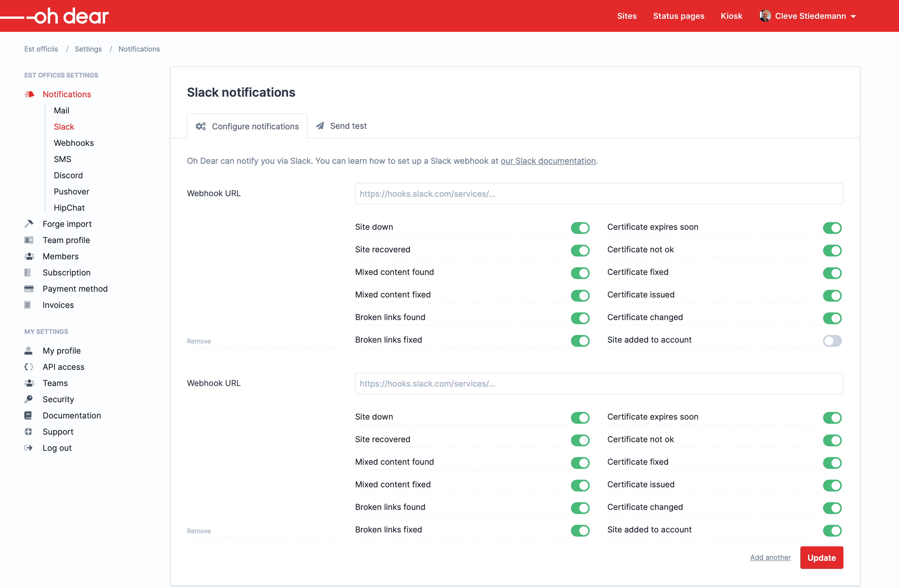This screenshot has width=899, height=588.
Task: Remove the first webhook configuration
Action: (199, 341)
